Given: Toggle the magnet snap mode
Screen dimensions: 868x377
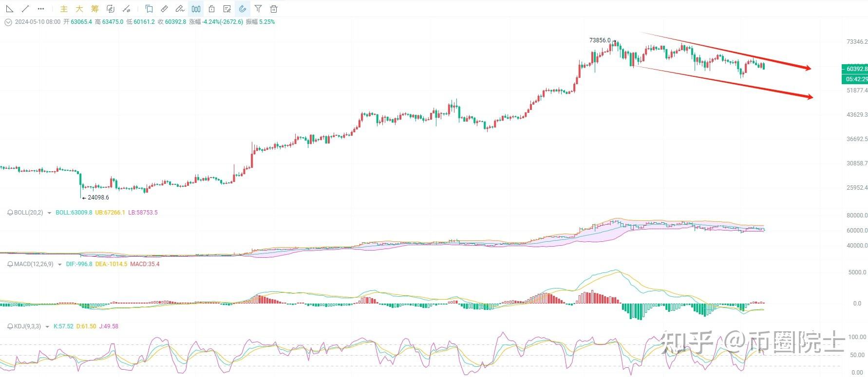Looking at the screenshot, I should tap(242, 9).
